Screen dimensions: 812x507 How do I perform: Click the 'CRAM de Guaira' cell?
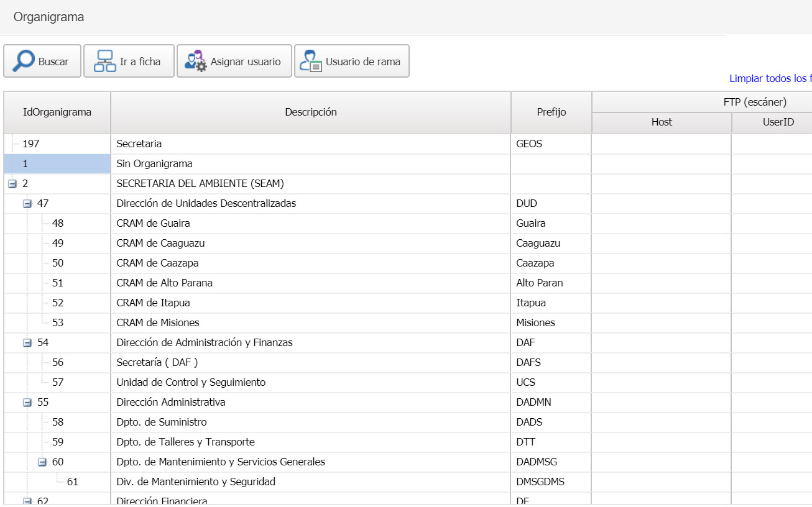pos(311,224)
